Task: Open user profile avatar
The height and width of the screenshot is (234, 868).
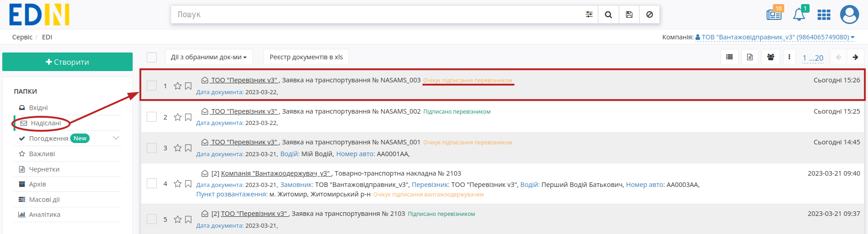Action: (x=849, y=14)
